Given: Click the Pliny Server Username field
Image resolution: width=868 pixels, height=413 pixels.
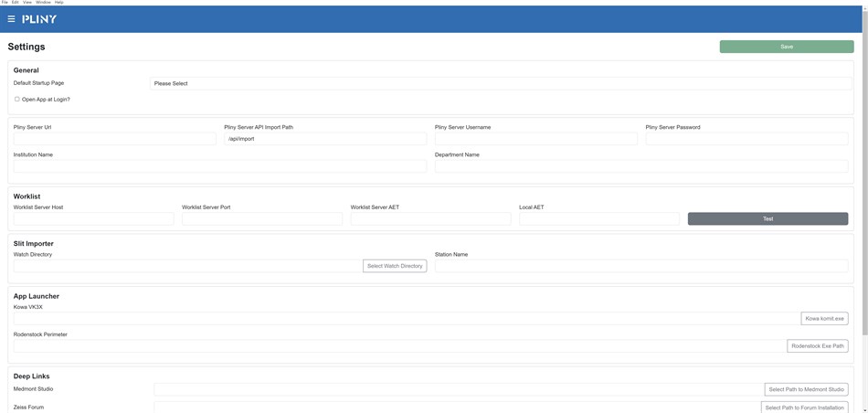Looking at the screenshot, I should [535, 139].
